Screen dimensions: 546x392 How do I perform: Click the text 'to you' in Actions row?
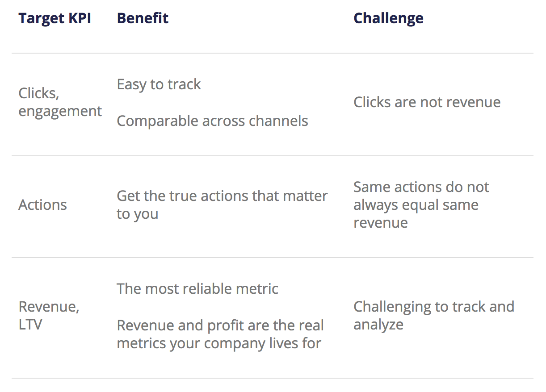click(x=137, y=214)
